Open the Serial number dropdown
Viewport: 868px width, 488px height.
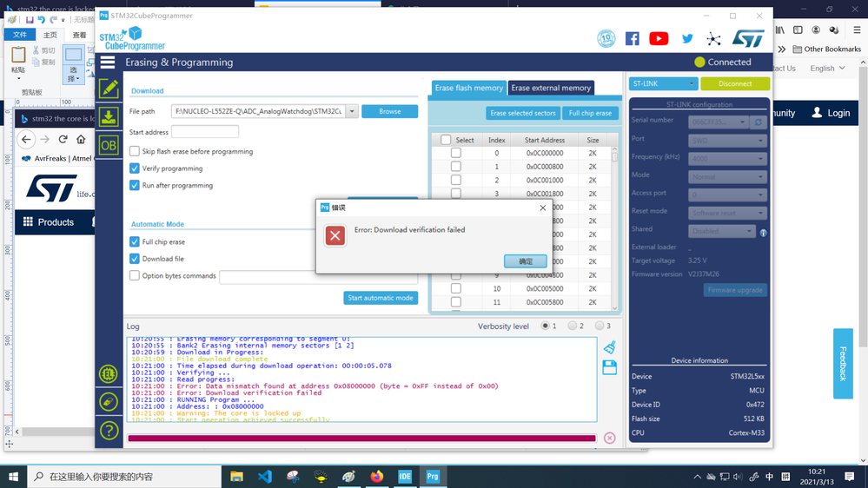point(718,122)
